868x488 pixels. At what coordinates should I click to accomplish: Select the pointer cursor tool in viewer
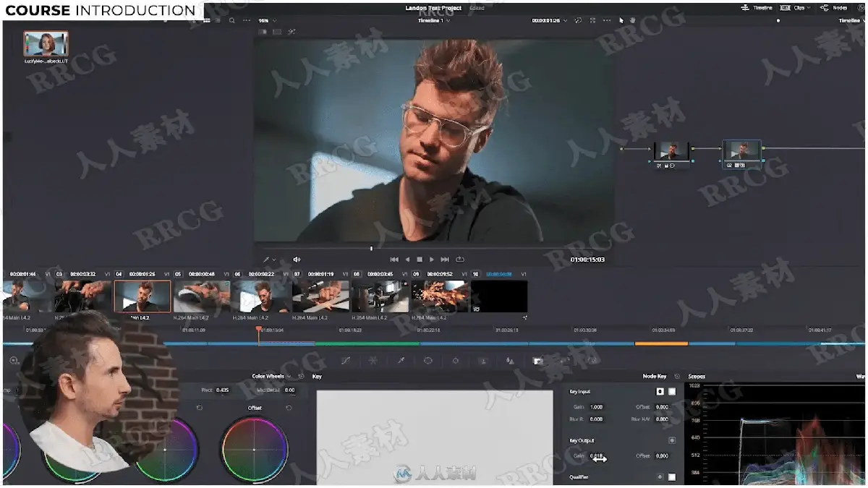click(x=621, y=20)
